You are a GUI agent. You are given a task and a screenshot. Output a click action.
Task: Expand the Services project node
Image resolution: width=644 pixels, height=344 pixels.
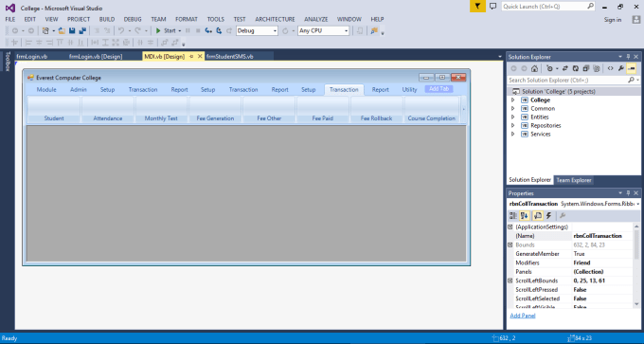[512, 134]
